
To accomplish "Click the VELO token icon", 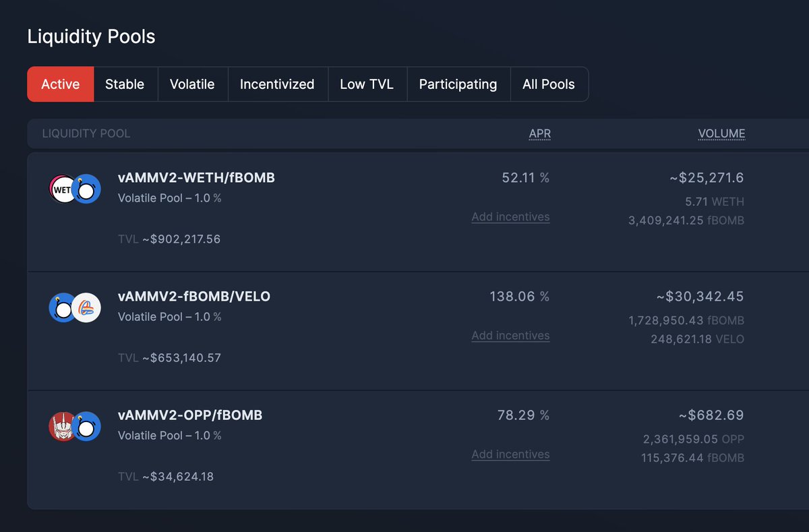I will pyautogui.click(x=86, y=308).
